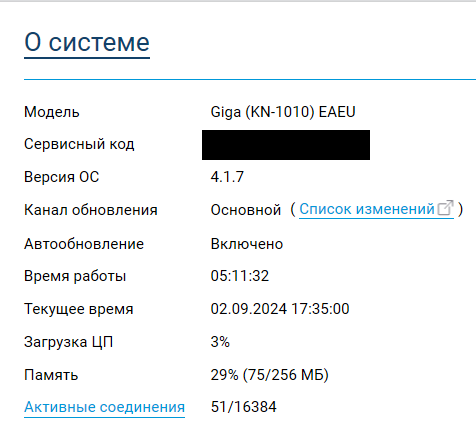Click the memory usage 29% (75/256 МБ)
This screenshot has width=476, height=427.
click(269, 375)
